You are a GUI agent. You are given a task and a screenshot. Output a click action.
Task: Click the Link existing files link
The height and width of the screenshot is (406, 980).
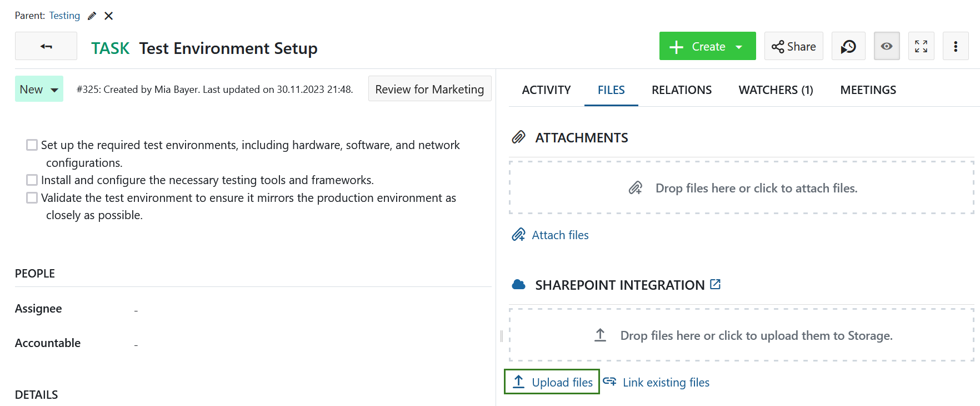(666, 383)
